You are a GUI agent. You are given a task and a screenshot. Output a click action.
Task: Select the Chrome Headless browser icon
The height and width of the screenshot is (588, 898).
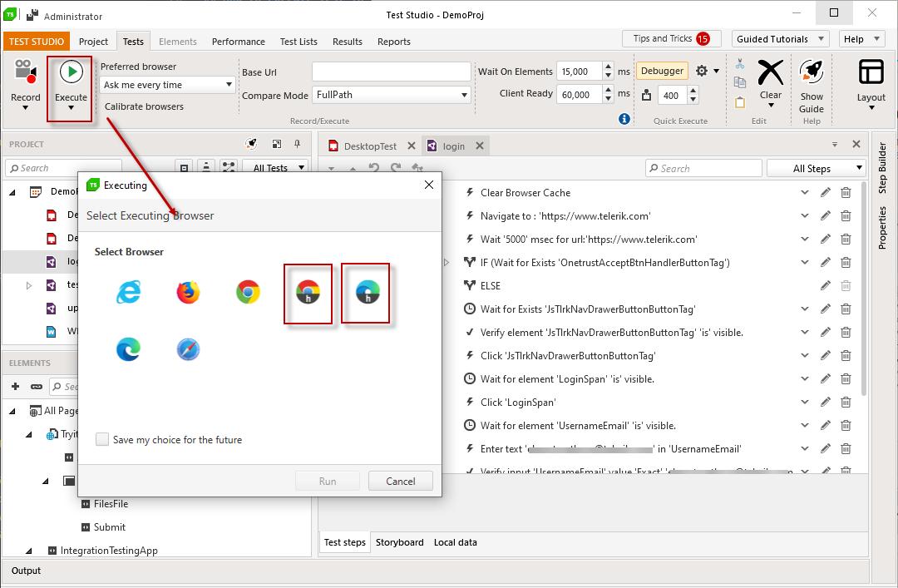(x=308, y=292)
